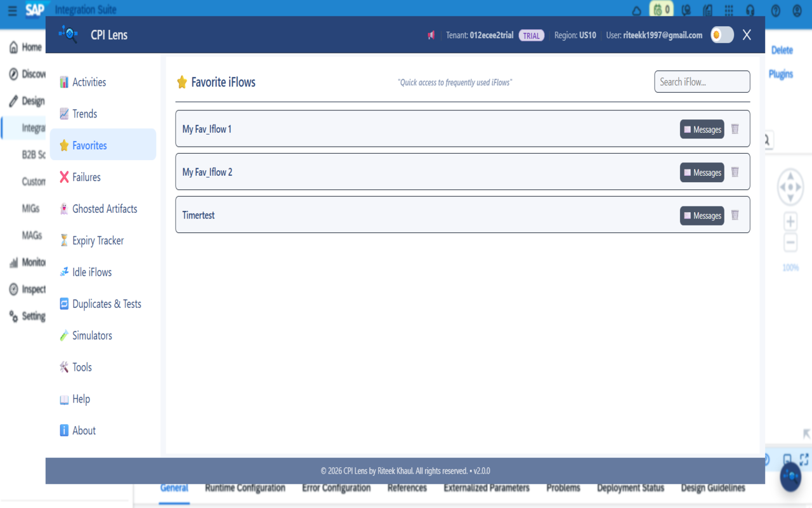Open the Failures view
This screenshot has width=812, height=508.
(86, 177)
